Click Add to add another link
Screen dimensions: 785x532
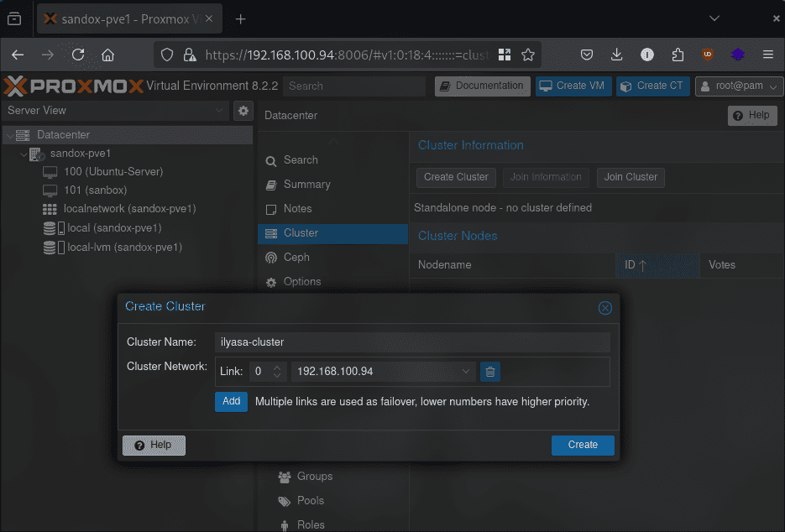click(231, 402)
